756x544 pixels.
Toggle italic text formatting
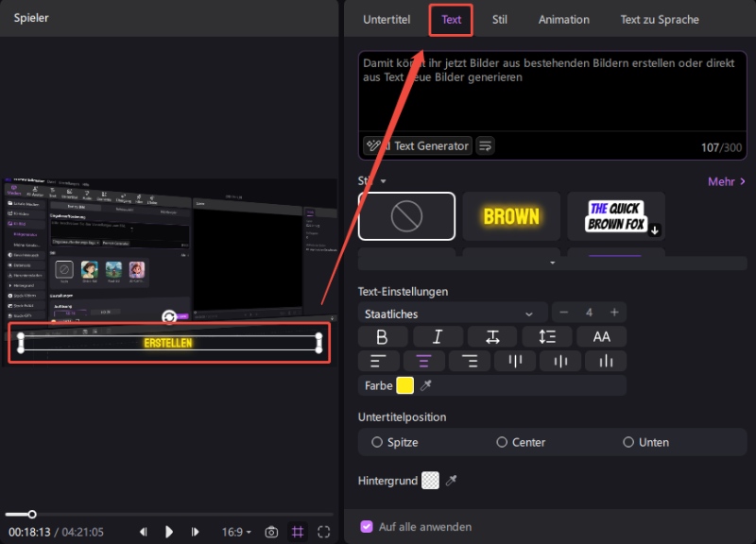click(438, 337)
